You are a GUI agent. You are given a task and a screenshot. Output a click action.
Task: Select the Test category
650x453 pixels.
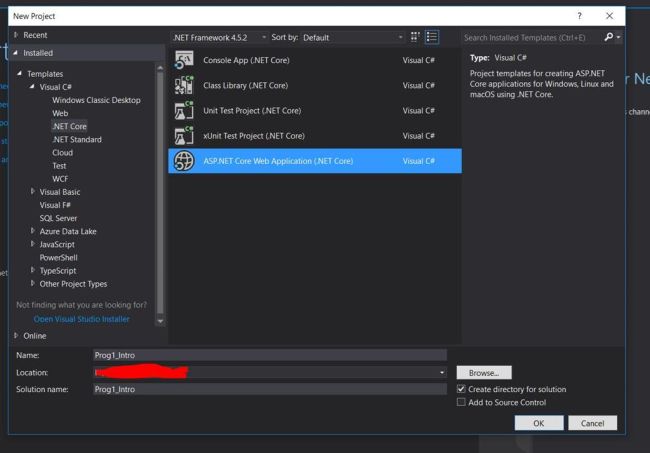point(59,166)
